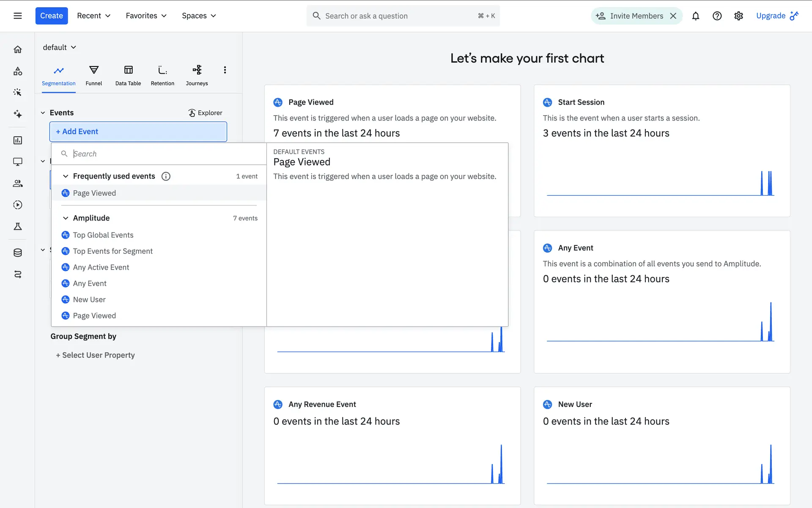This screenshot has width=812, height=508.
Task: Click the home icon in left sidebar
Action: (17, 50)
